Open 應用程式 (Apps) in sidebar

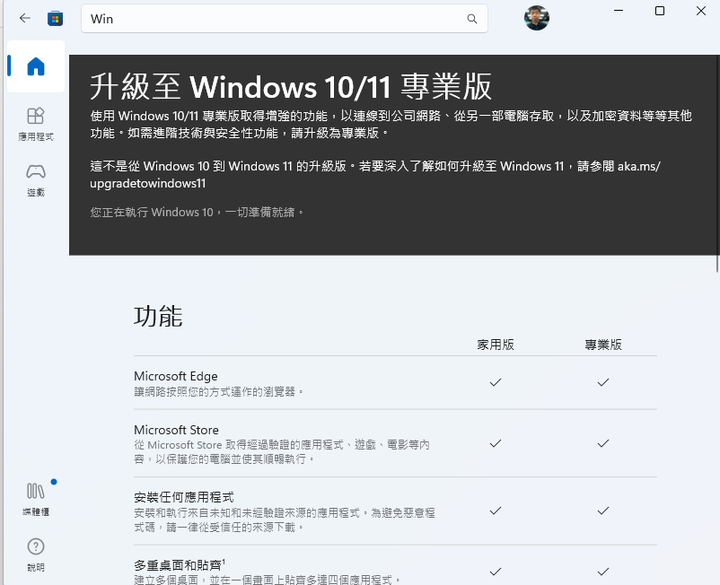pyautogui.click(x=36, y=124)
